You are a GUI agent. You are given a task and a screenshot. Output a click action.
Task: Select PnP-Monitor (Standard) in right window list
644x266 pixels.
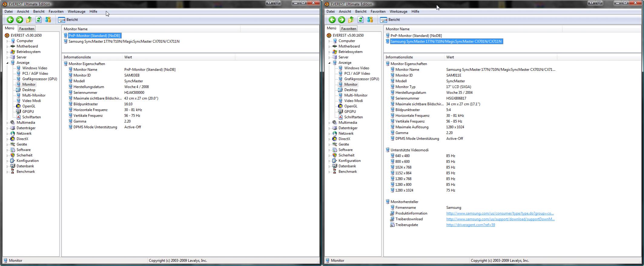(x=416, y=36)
